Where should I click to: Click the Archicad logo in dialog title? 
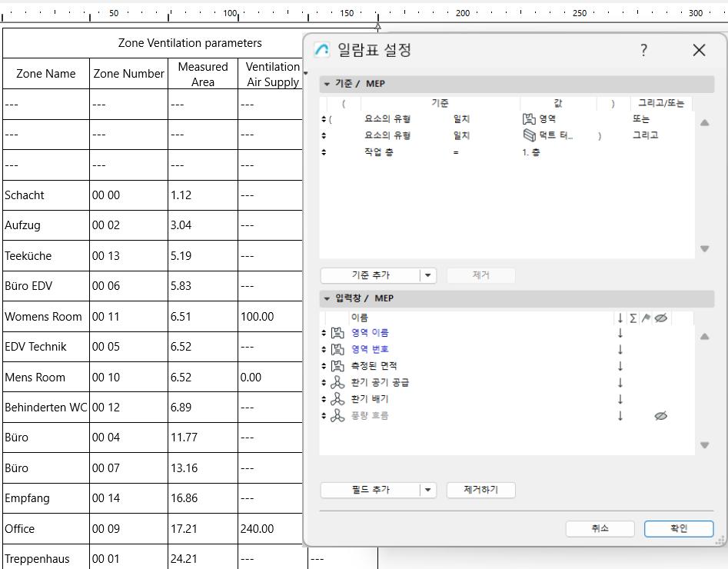click(x=322, y=50)
